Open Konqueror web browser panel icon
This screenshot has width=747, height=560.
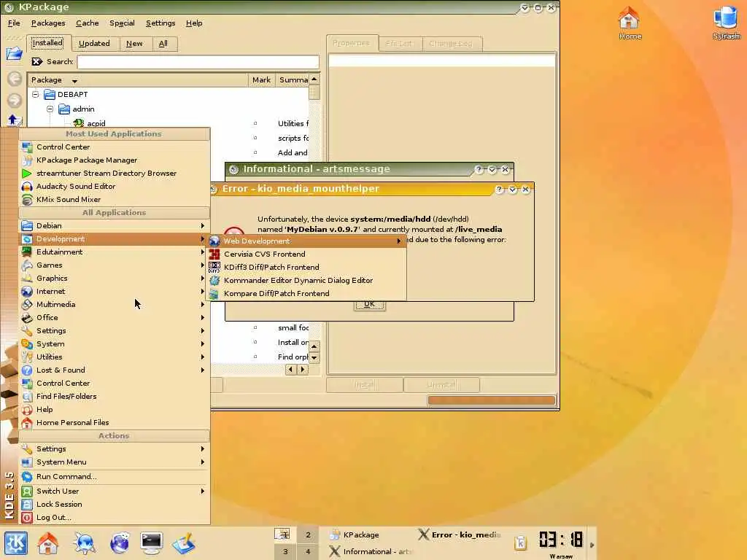tap(85, 542)
